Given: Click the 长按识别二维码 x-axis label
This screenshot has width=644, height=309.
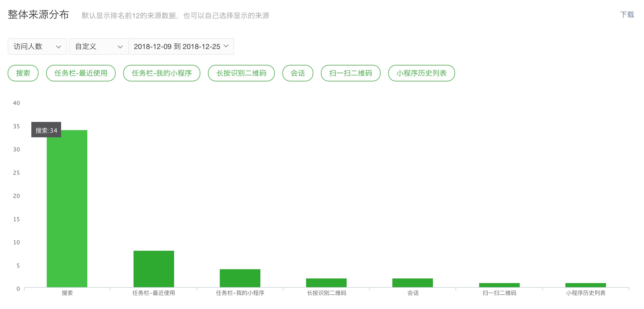Looking at the screenshot, I should tap(327, 293).
